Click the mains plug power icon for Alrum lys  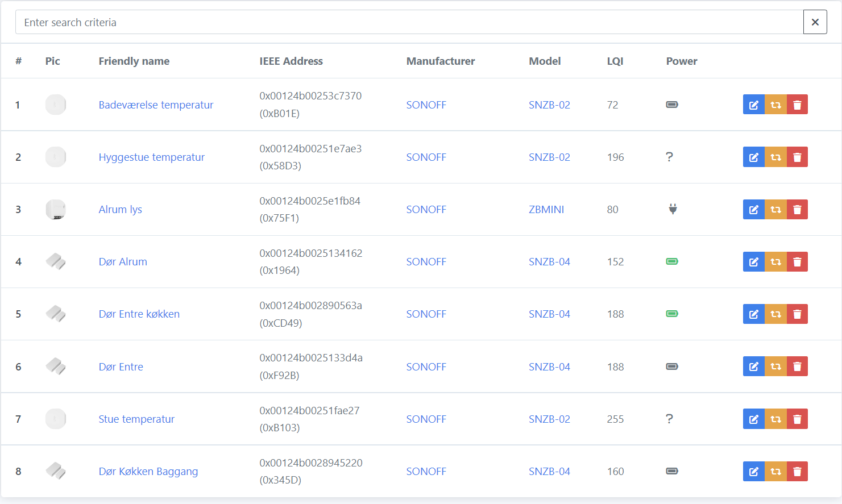pos(671,209)
